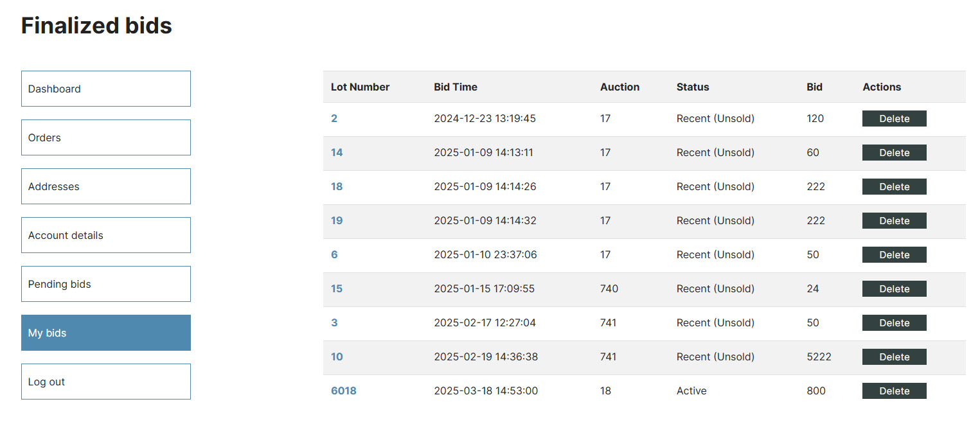This screenshot has width=980, height=422.
Task: Open the Dashboard menu item
Action: (x=106, y=89)
